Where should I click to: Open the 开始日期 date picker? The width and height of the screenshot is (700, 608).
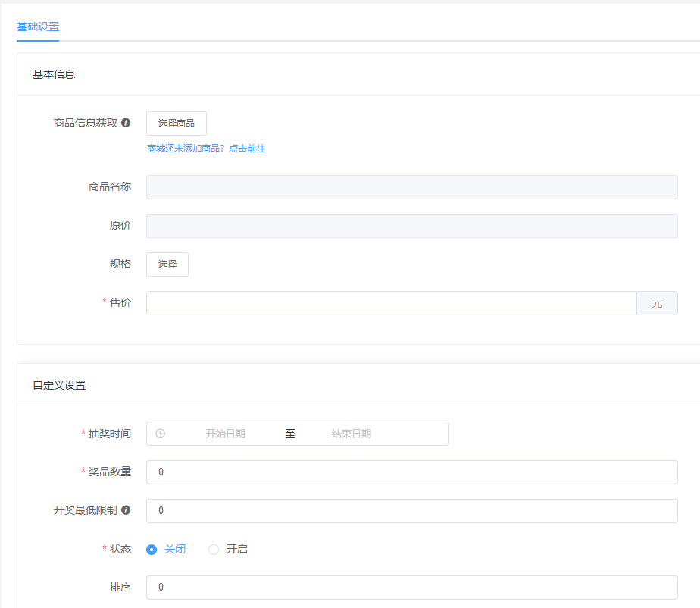tap(225, 434)
